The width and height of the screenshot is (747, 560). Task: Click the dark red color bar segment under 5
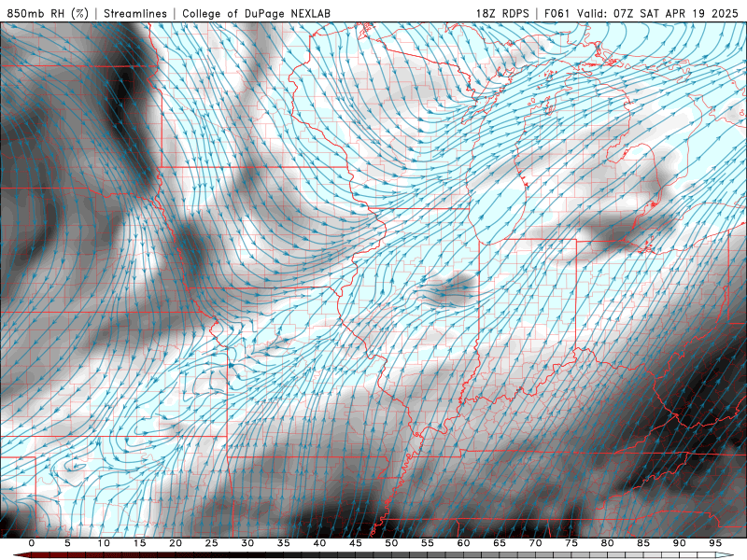[67, 555]
